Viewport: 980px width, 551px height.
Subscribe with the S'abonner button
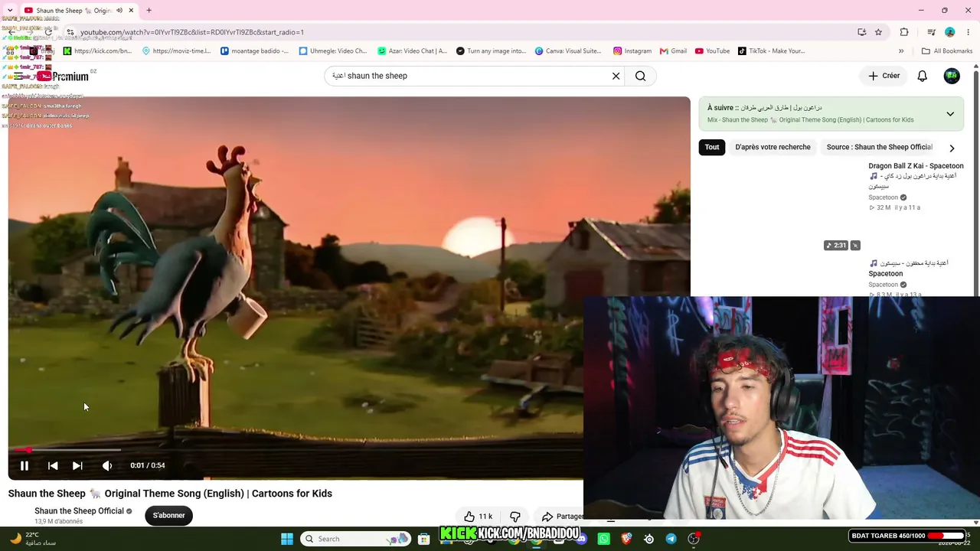168,515
